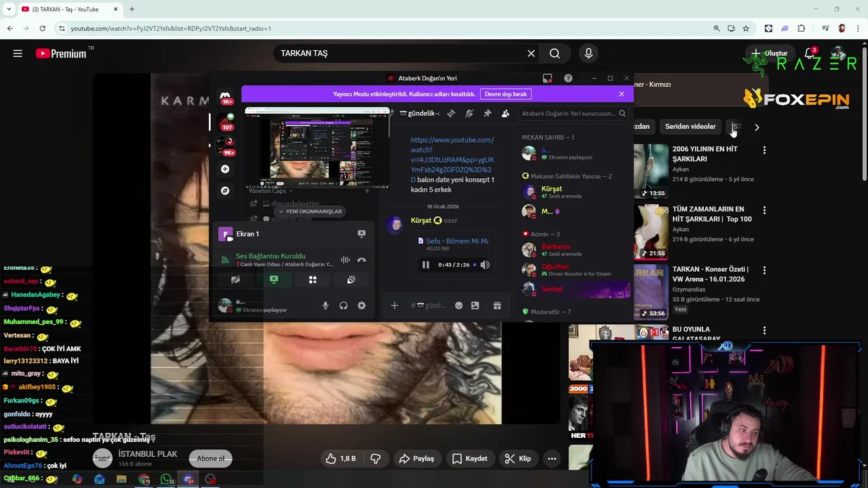The width and height of the screenshot is (868, 488).
Task: Add channel to Yönetim Caps category
Action: pos(367,191)
